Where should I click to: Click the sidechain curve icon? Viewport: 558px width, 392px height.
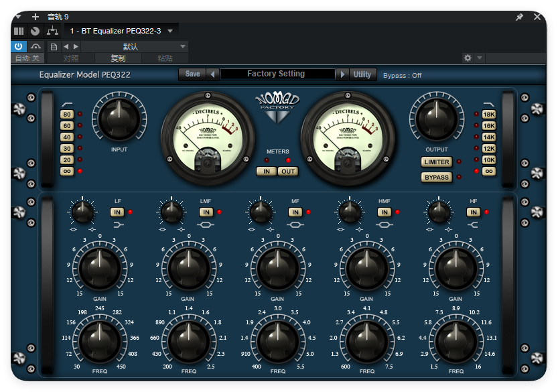(36, 46)
